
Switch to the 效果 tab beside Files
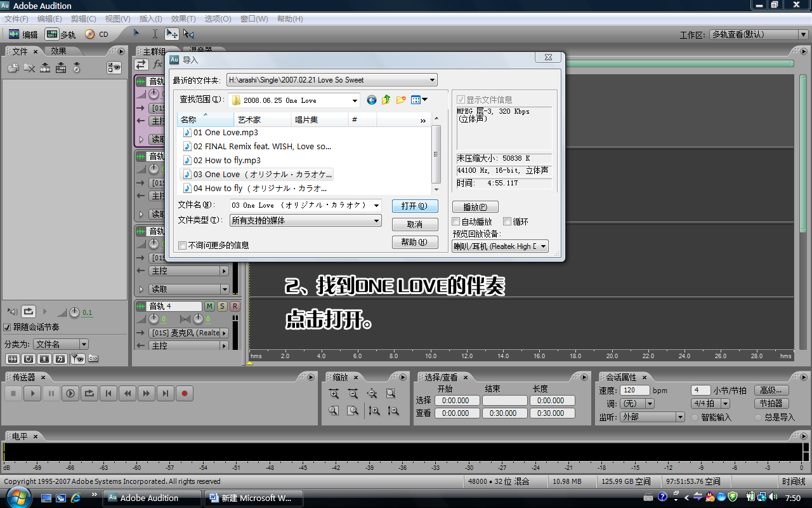click(58, 51)
